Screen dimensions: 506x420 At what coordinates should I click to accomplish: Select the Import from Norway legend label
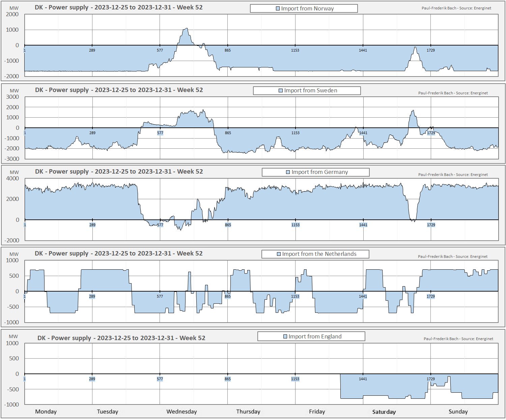point(307,9)
